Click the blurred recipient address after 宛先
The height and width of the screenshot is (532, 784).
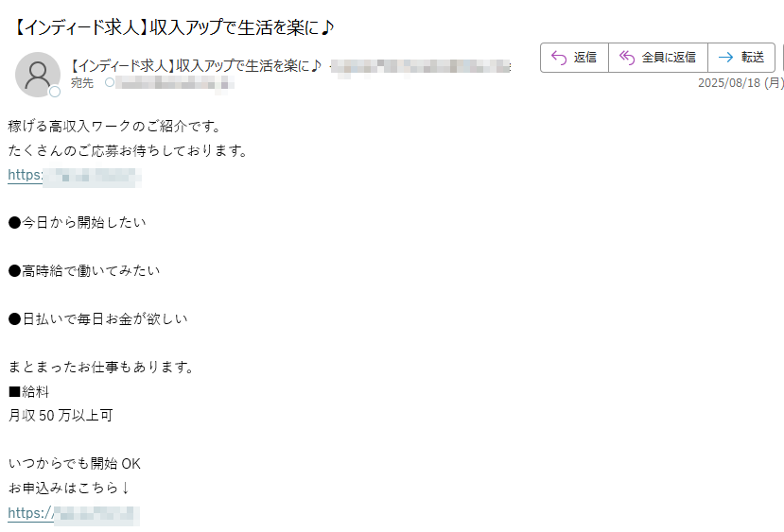175,83
